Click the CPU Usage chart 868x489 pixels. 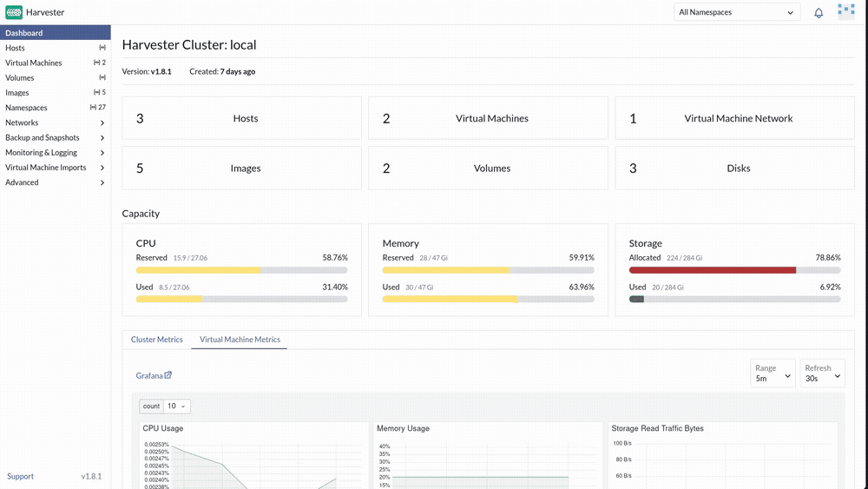pos(253,456)
